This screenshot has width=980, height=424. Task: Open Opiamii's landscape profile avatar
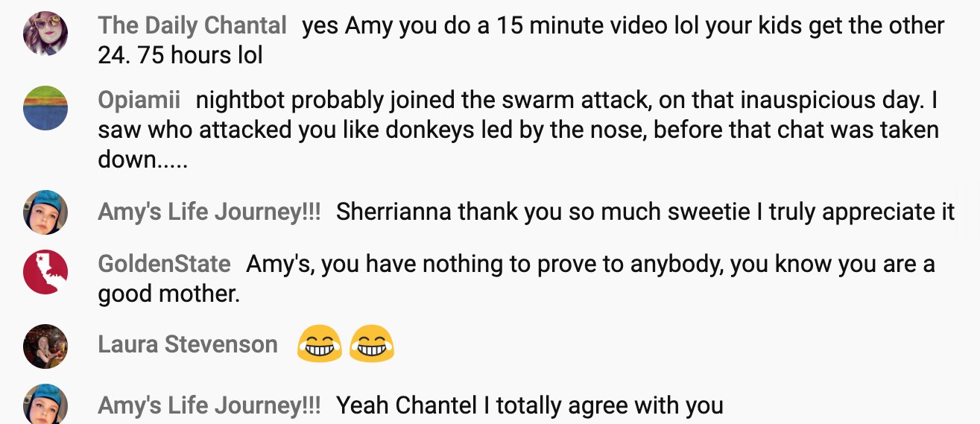pos(45,108)
